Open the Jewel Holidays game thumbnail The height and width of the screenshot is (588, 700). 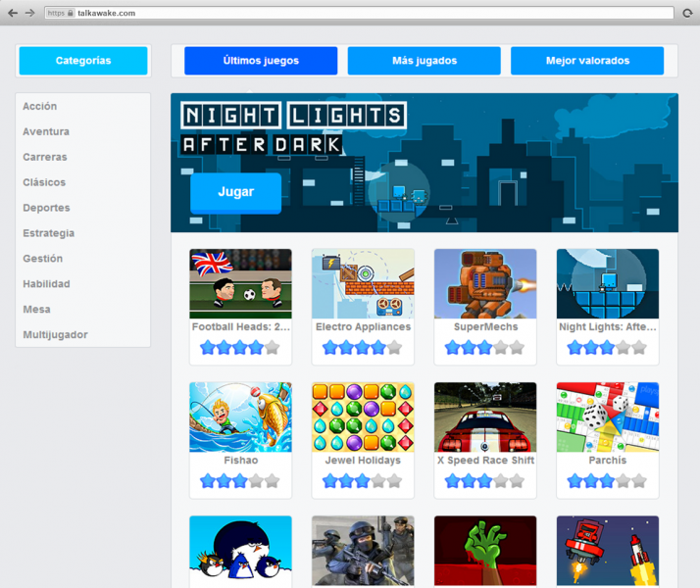pyautogui.click(x=363, y=416)
